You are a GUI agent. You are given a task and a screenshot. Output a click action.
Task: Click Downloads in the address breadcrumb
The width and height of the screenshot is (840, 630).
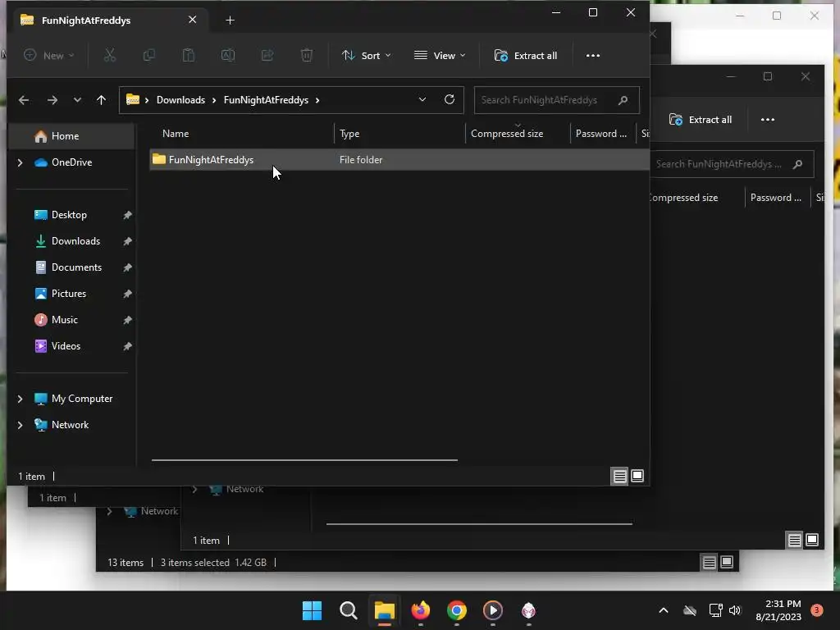(180, 99)
